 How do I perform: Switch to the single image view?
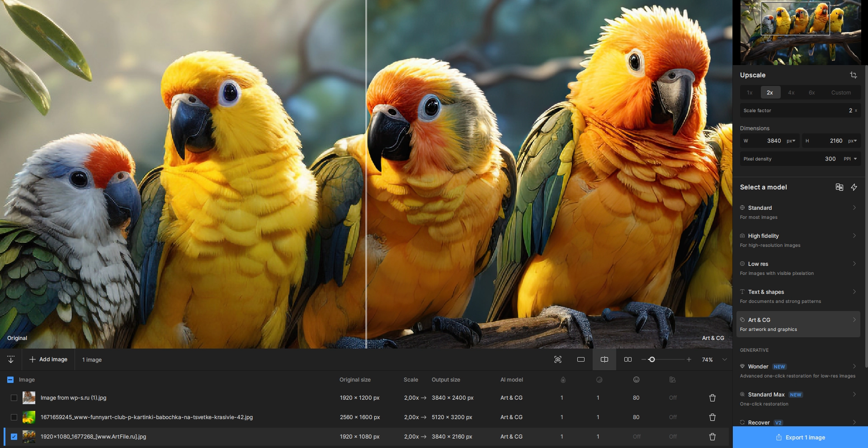(x=581, y=360)
